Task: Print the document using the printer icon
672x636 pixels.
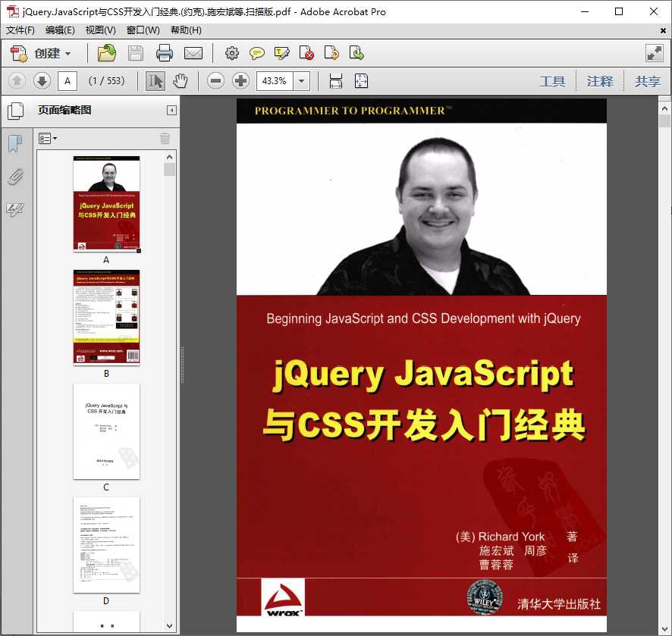Action: coord(165,53)
